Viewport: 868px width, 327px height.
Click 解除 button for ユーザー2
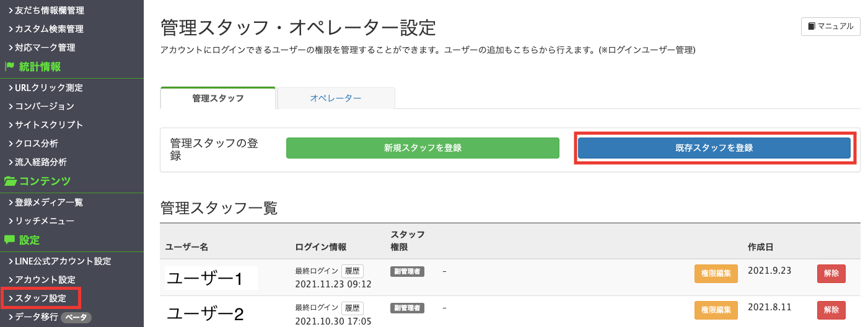(831, 310)
